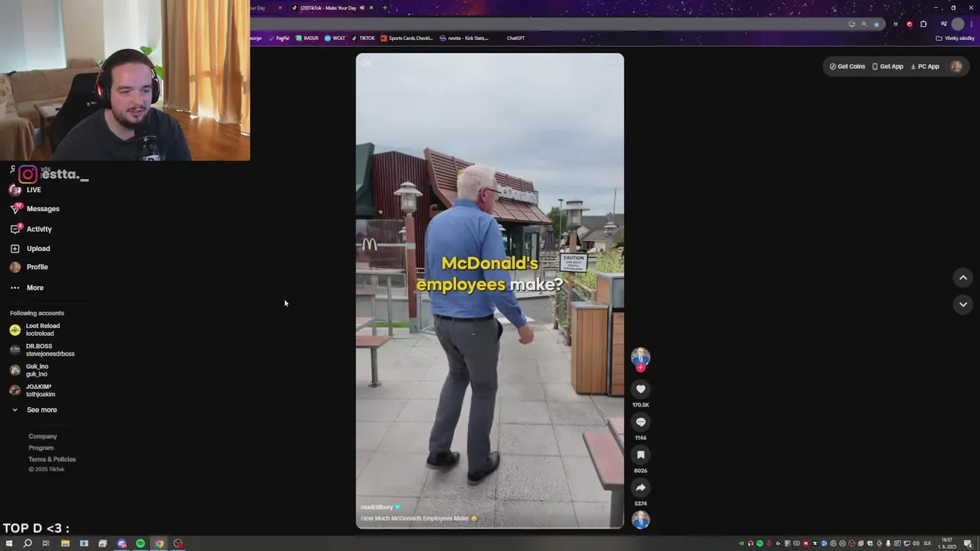
Task: Open TIKTOK bookmark
Action: click(363, 37)
